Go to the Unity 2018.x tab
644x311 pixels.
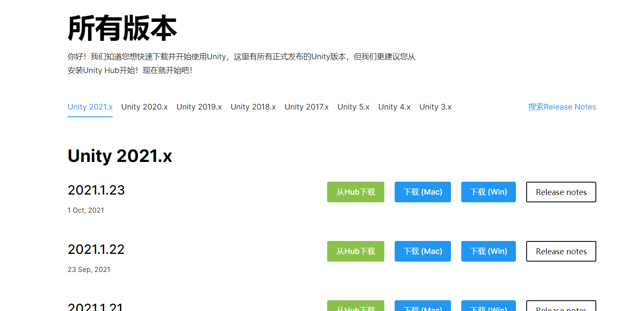253,107
